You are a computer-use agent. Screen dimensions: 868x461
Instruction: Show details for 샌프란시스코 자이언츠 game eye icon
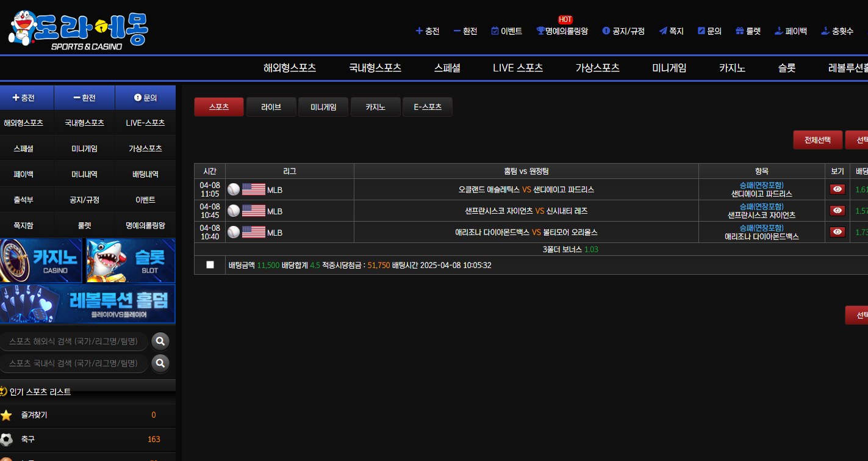click(838, 211)
